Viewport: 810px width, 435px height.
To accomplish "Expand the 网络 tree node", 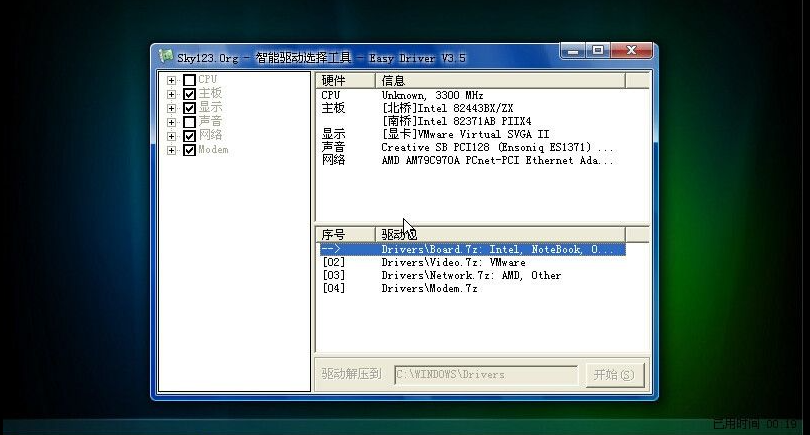I will [172, 136].
